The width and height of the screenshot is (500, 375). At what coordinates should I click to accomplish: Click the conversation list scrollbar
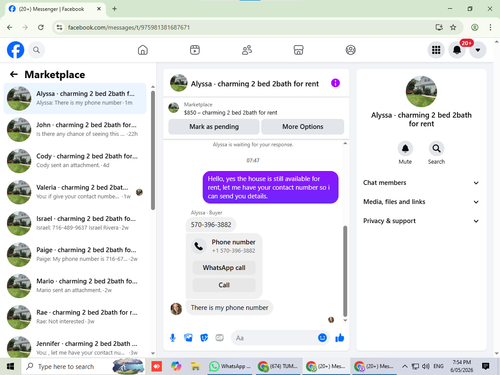[x=153, y=150]
